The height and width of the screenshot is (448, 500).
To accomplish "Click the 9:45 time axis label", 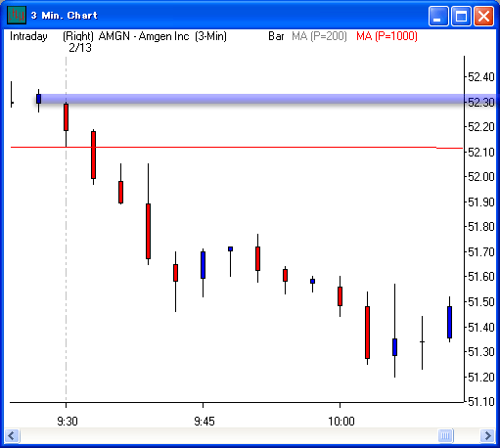I will point(205,422).
